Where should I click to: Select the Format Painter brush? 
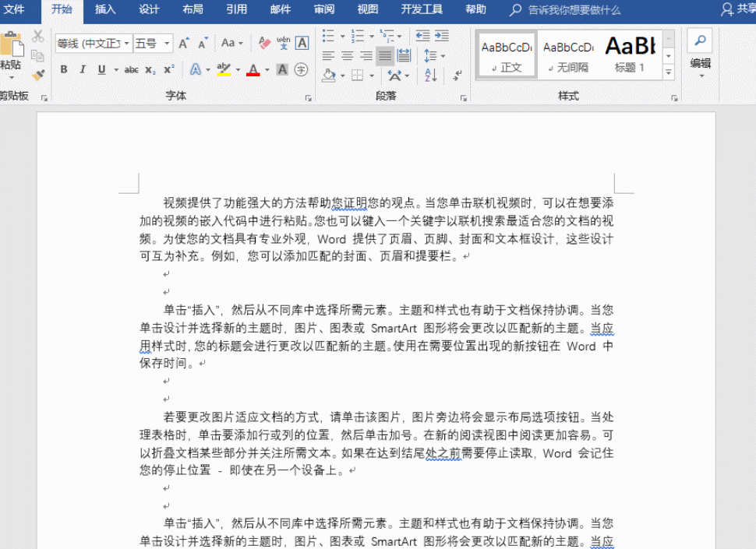point(37,75)
